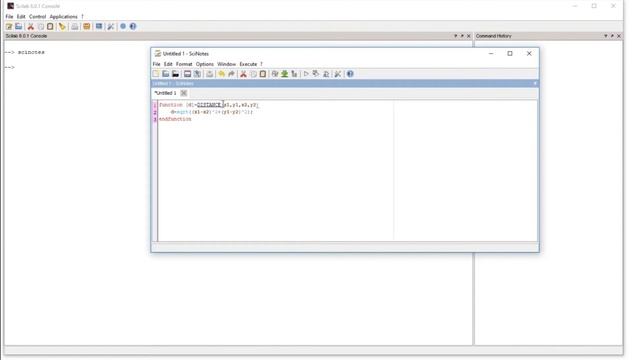The width and height of the screenshot is (640, 360).
Task: Create a new file in SciNotes toolbar
Action: click(156, 74)
